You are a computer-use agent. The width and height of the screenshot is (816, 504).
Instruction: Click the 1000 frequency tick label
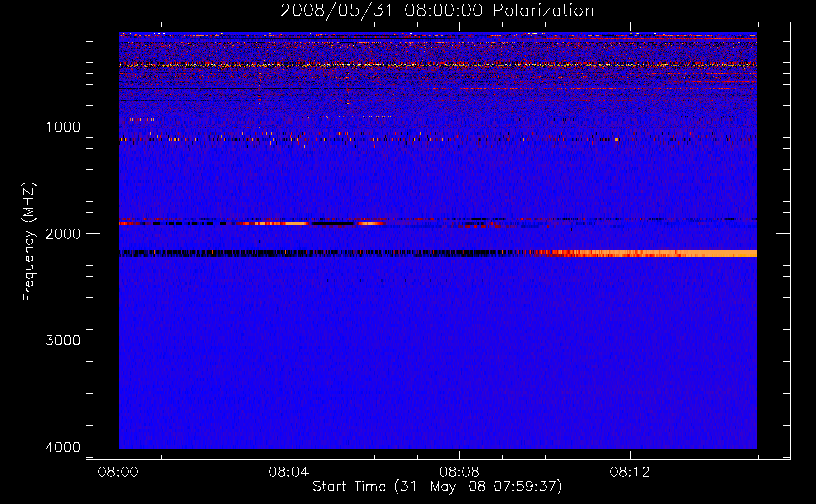(63, 127)
